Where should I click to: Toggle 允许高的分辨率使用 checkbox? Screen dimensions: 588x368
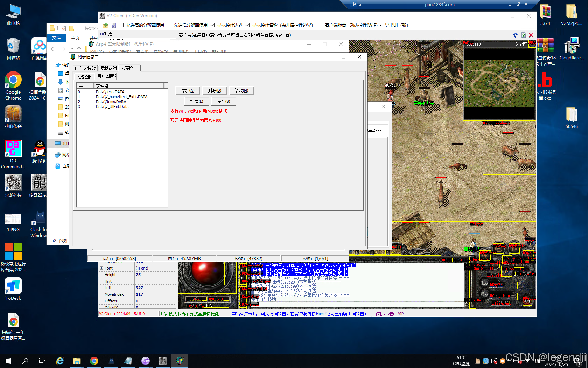coord(121,25)
